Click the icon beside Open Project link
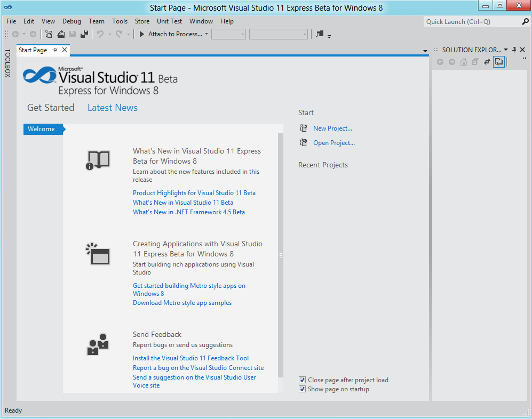 coord(303,142)
